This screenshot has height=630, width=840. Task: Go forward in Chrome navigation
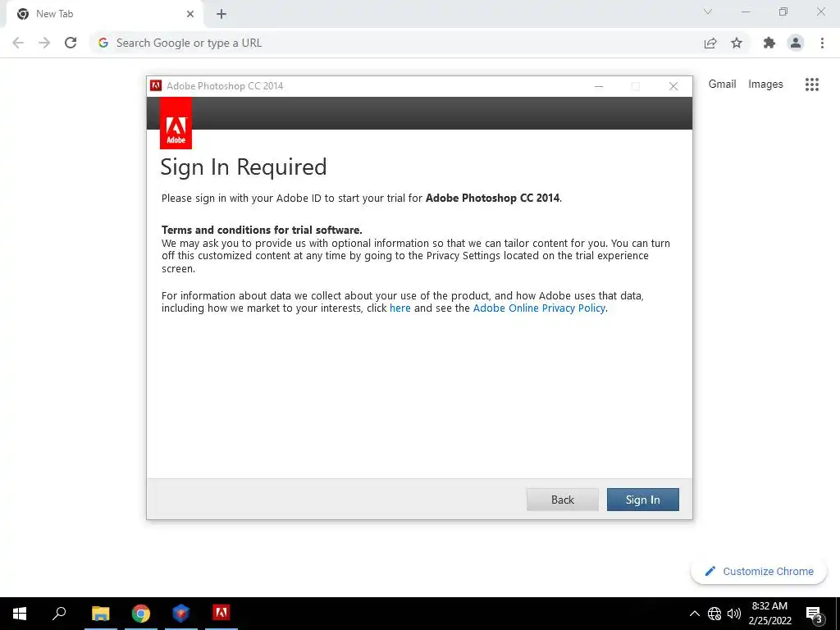click(x=44, y=43)
